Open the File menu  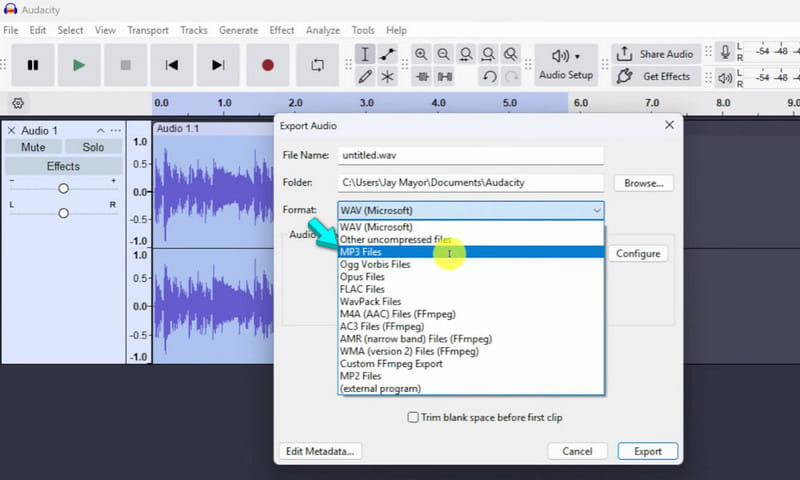tap(11, 30)
